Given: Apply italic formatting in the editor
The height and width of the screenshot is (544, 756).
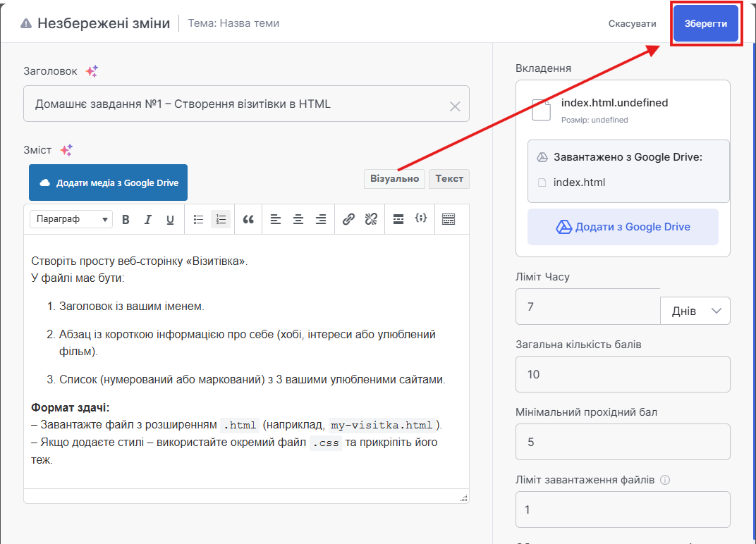Looking at the screenshot, I should point(148,219).
